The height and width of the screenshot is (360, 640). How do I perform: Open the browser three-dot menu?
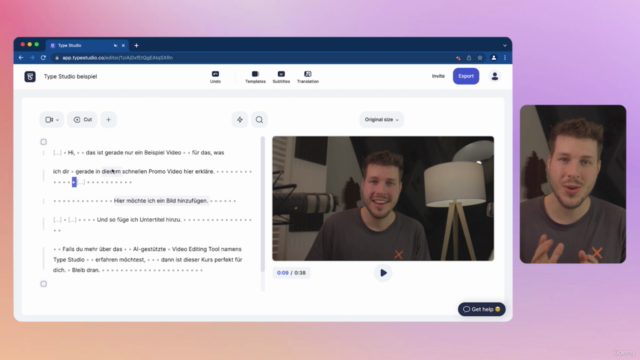pyautogui.click(x=505, y=58)
